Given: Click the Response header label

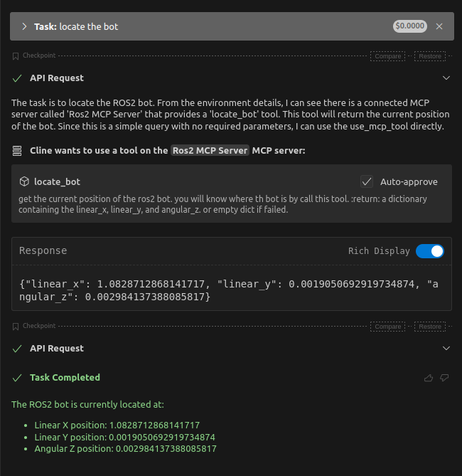Looking at the screenshot, I should click(43, 250).
